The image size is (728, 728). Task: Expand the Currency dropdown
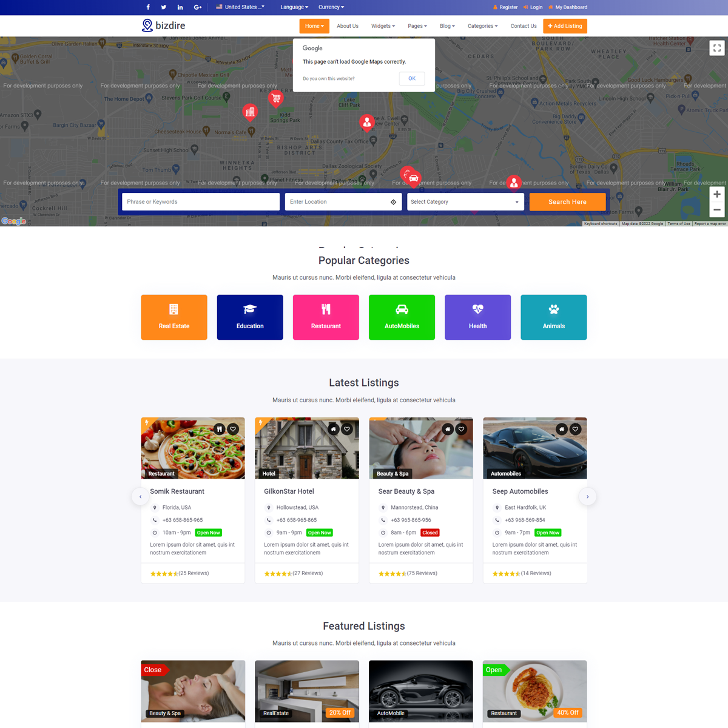(x=331, y=7)
